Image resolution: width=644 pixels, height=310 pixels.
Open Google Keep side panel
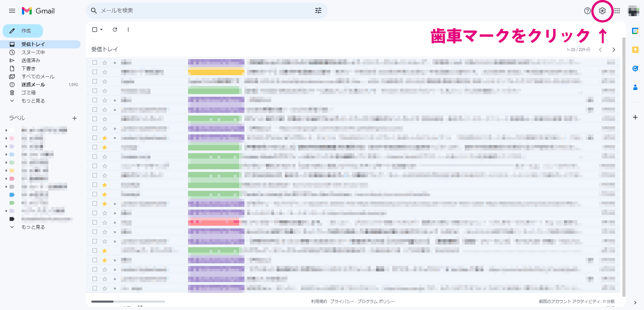point(635,50)
